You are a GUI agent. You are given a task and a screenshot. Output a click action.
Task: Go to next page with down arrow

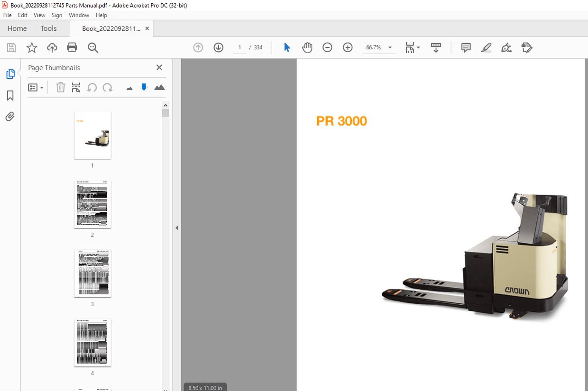tap(218, 47)
